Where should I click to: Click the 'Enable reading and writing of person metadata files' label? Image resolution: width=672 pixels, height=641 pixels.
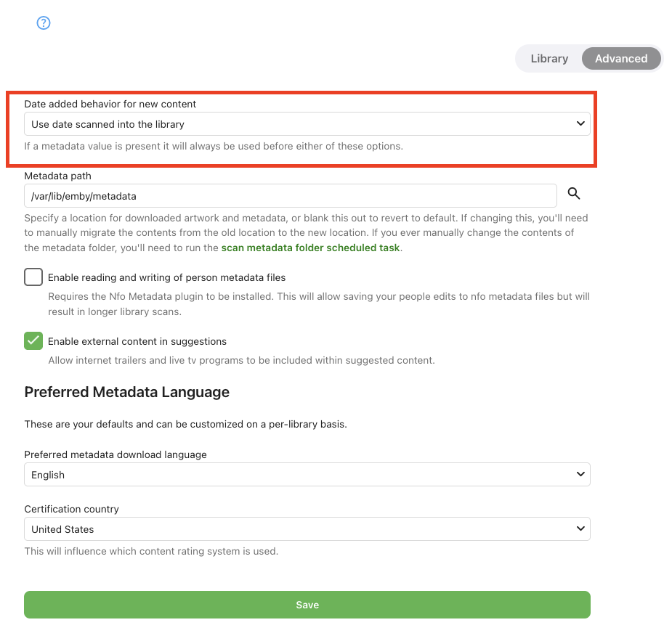pos(166,277)
